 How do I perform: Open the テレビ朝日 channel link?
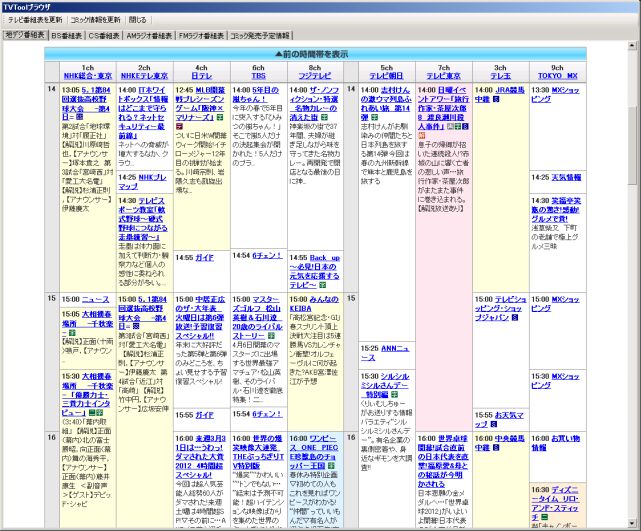point(386,76)
